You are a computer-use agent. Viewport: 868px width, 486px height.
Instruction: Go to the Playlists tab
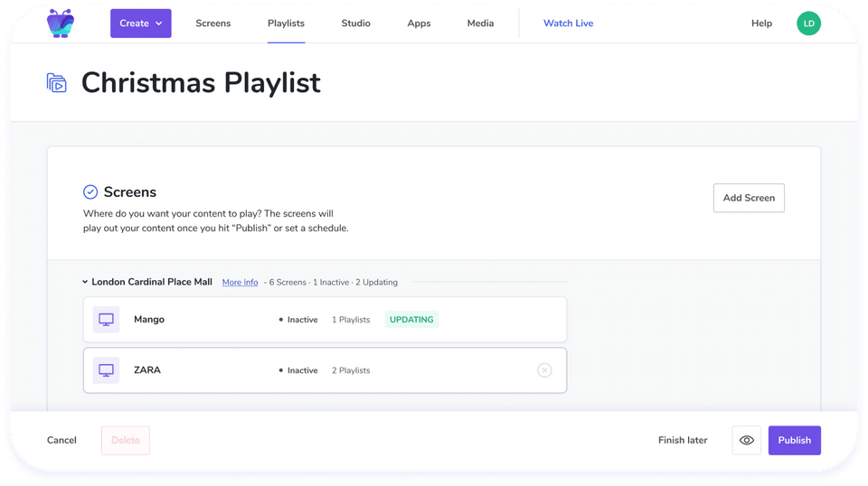pos(286,23)
